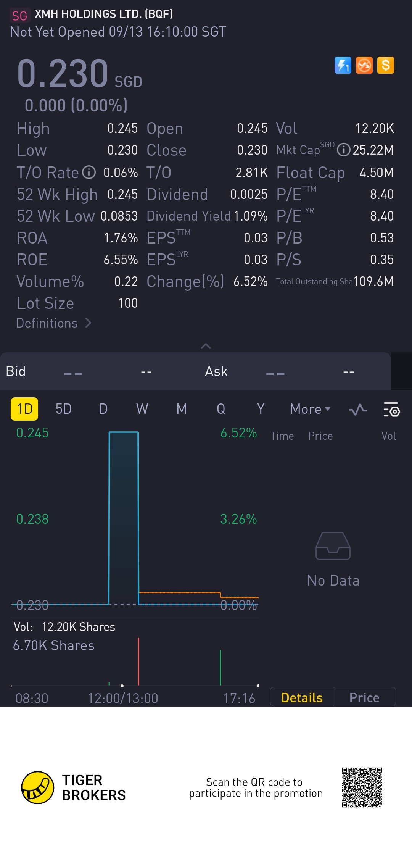
Task: Tap the Tiger Brokers logo
Action: (x=38, y=787)
